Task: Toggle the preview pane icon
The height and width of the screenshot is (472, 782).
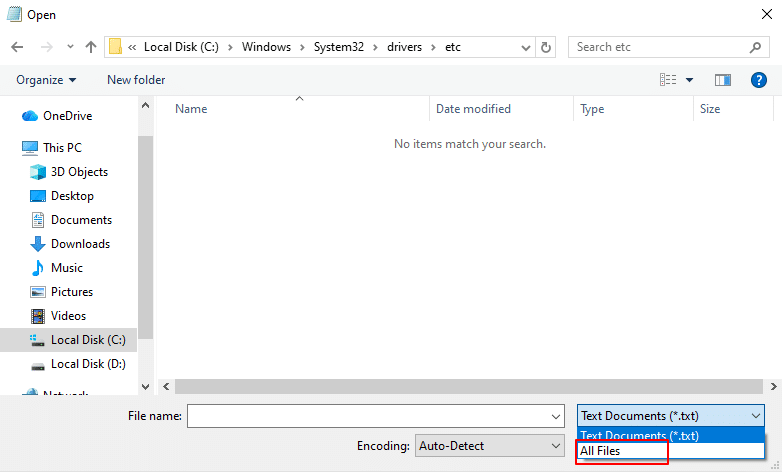Action: click(723, 80)
